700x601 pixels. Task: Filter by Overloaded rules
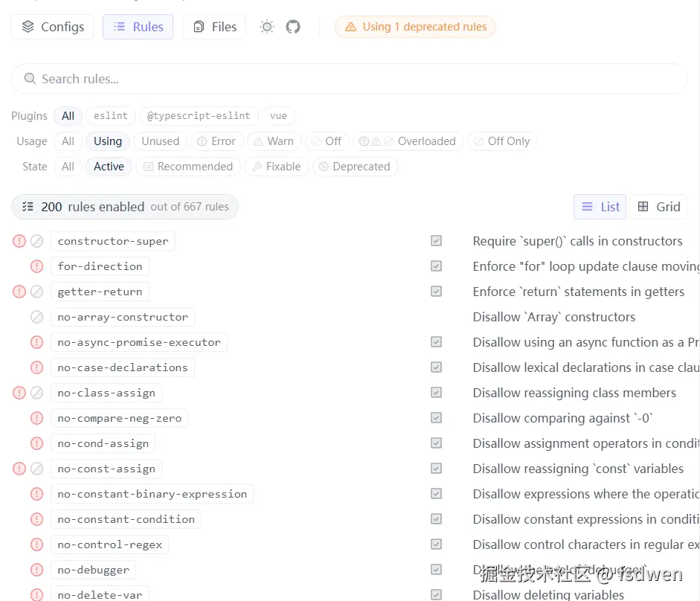pos(408,141)
